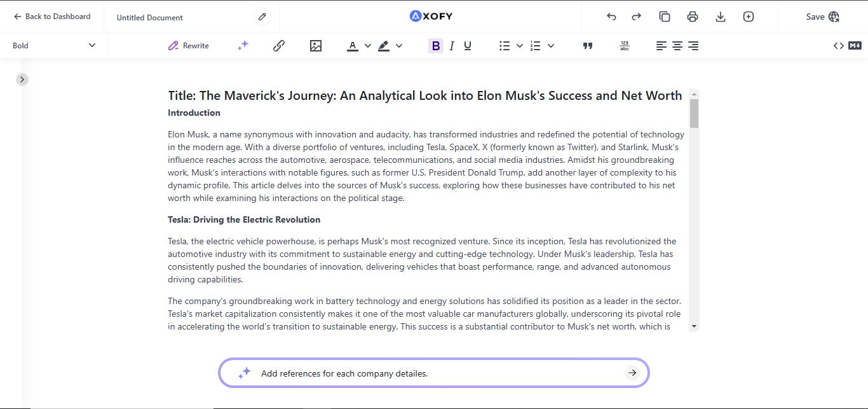This screenshot has height=409, width=868.
Task: Click the Rewrite button
Action: (x=189, y=46)
